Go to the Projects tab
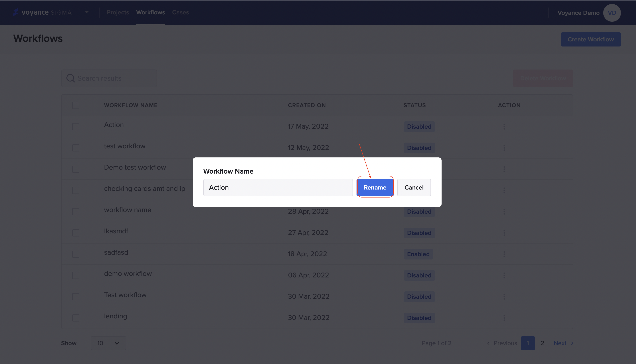Image resolution: width=636 pixels, height=364 pixels. click(118, 12)
